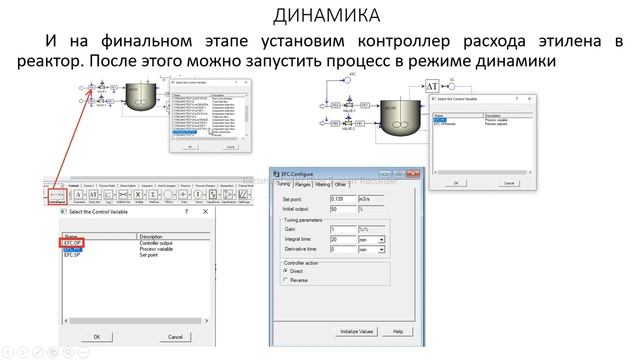Click Cancel in the right-side Control Variable dialog
640x360 pixels.
click(509, 183)
